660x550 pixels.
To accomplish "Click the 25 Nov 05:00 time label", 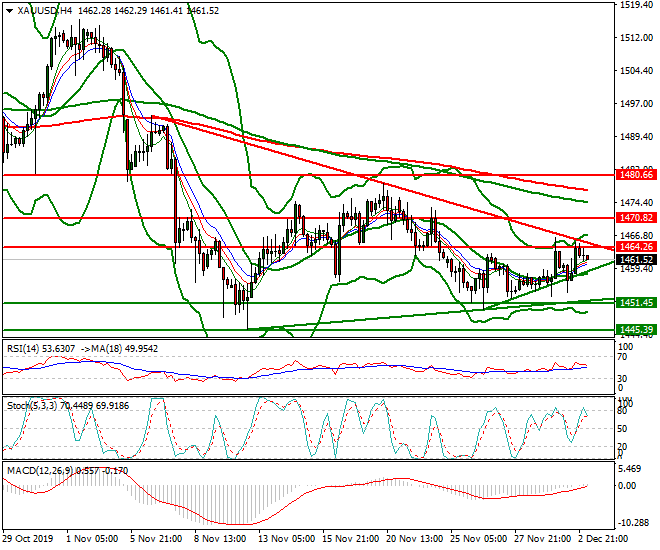I will coord(479,539).
